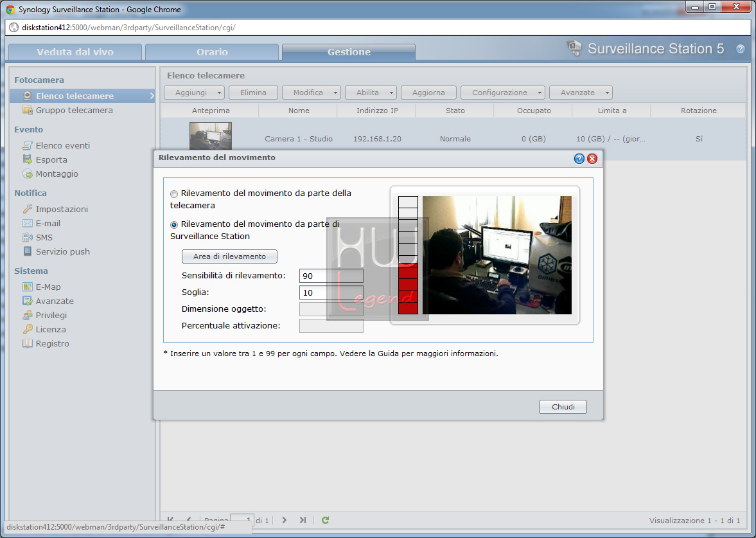
Task: Open Elenco eventi in the sidebar
Action: 63,145
